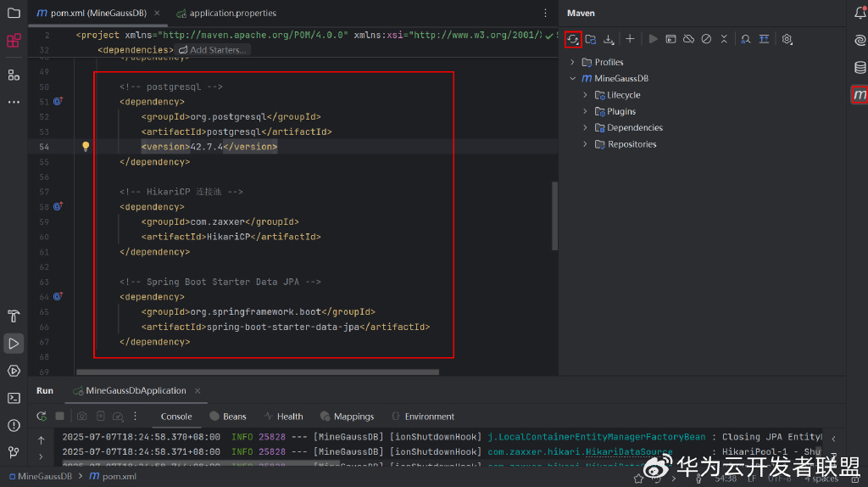Open Mappings tab
The height and width of the screenshot is (487, 868).
(347, 417)
